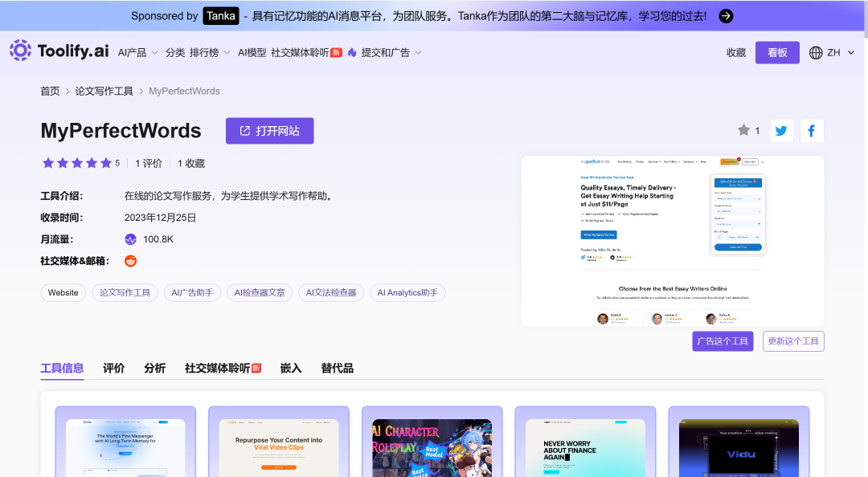868x477 pixels.
Task: Open 收藏 in the header
Action: pos(736,52)
